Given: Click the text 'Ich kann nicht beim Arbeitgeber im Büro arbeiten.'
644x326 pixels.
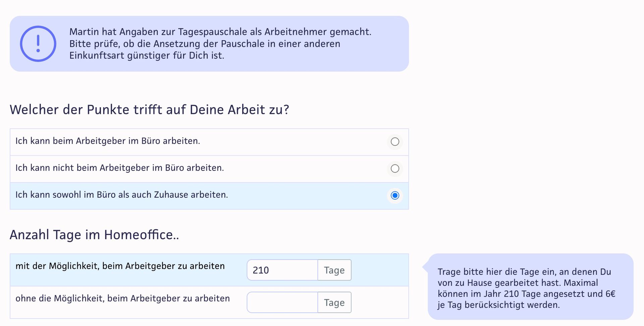Looking at the screenshot, I should pyautogui.click(x=120, y=168).
